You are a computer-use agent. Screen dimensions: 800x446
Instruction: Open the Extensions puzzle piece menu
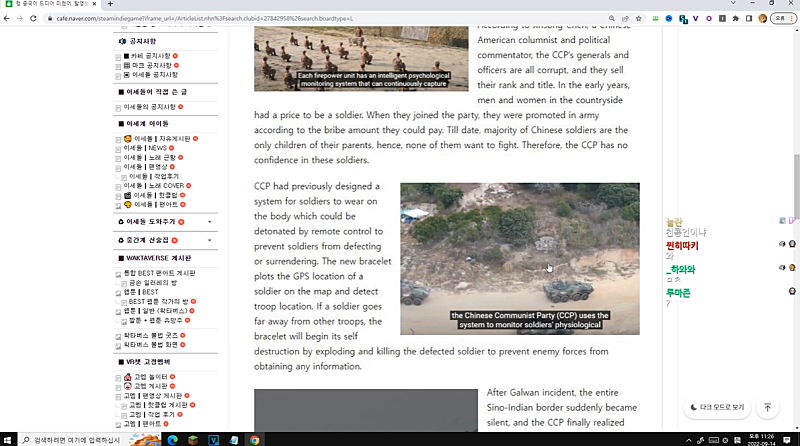coord(735,18)
